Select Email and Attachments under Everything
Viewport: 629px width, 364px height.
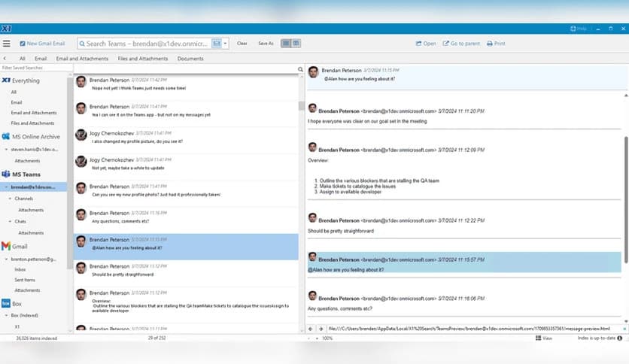(x=34, y=113)
